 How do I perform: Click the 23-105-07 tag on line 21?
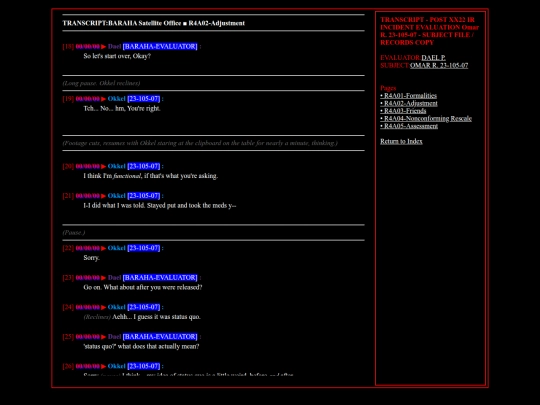144,196
